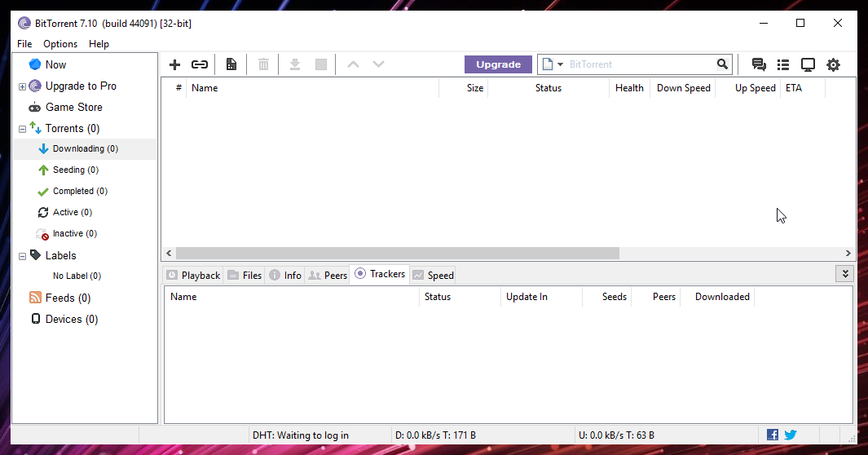This screenshot has width=868, height=455.
Task: Sort by Up Speed column header
Action: pyautogui.click(x=748, y=88)
